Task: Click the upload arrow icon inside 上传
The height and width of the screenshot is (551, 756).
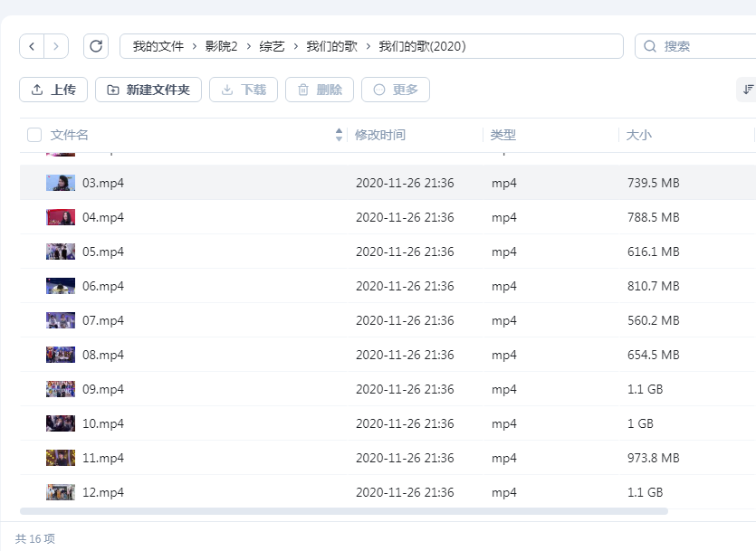Action: tap(35, 90)
